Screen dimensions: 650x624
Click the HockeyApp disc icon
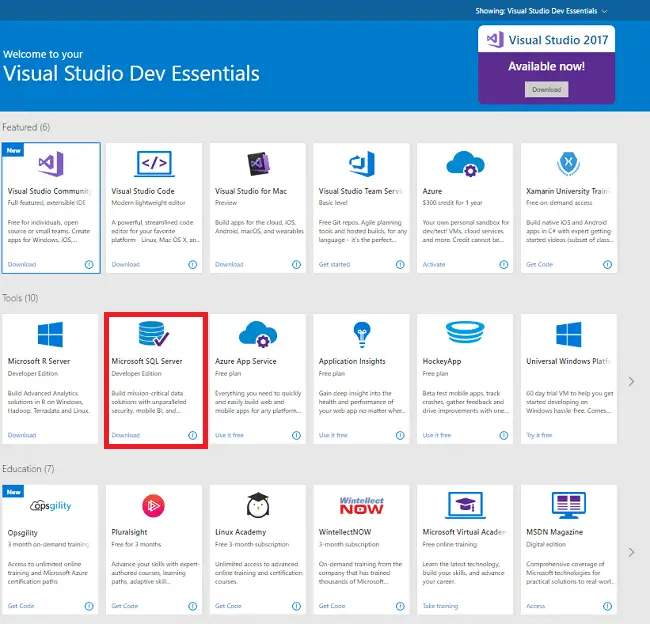point(465,333)
